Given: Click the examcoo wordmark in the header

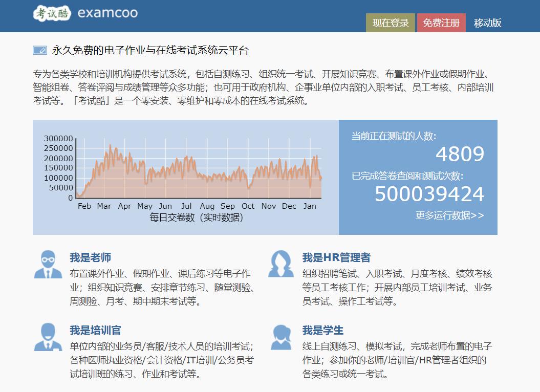Looking at the screenshot, I should click(x=107, y=14).
